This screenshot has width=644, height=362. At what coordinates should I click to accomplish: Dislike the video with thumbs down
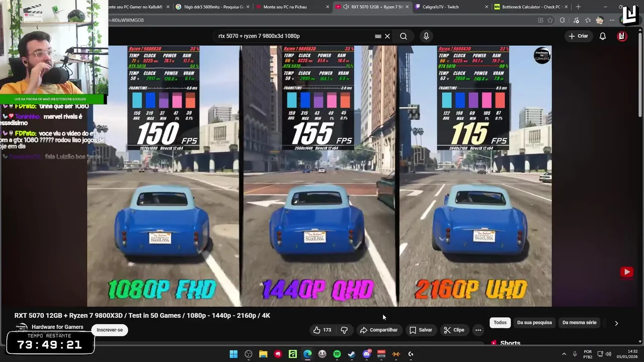(344, 330)
